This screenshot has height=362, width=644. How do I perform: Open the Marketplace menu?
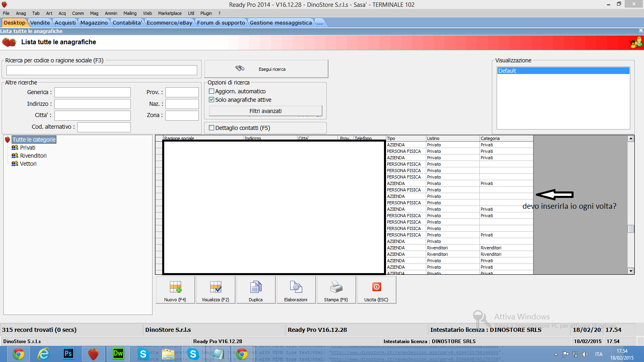[170, 13]
